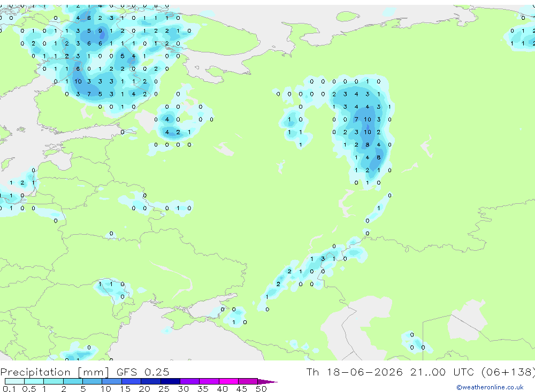Viewport: 535px width, 392px height.
Task: Click the legend label '25'
Action: [x=164, y=389]
